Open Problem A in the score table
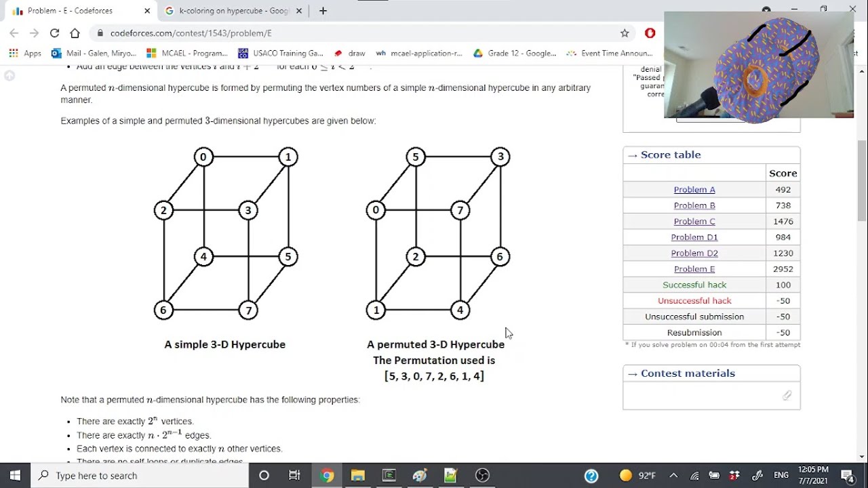The width and height of the screenshot is (868, 488). [x=694, y=190]
